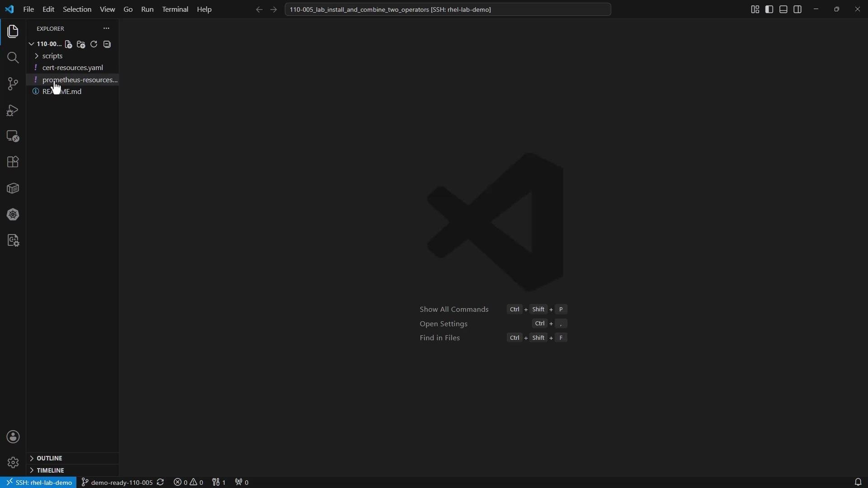Open README.md file
The height and width of the screenshot is (488, 868).
(72, 92)
